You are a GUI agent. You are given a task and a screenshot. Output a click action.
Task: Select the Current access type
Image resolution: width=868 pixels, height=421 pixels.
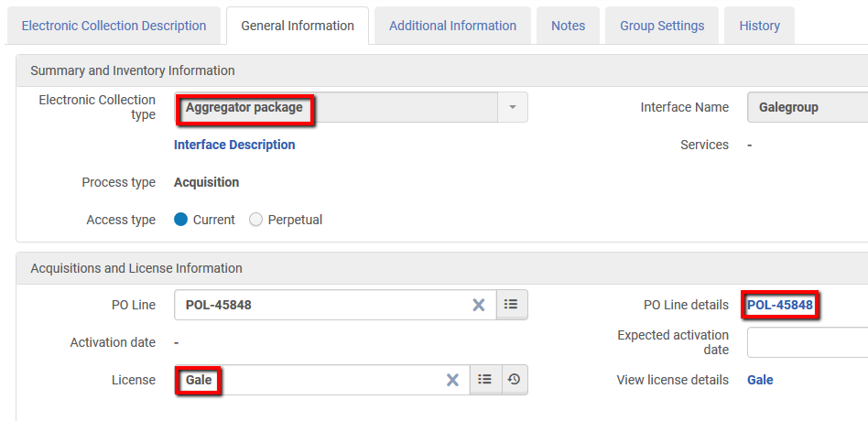tap(181, 220)
